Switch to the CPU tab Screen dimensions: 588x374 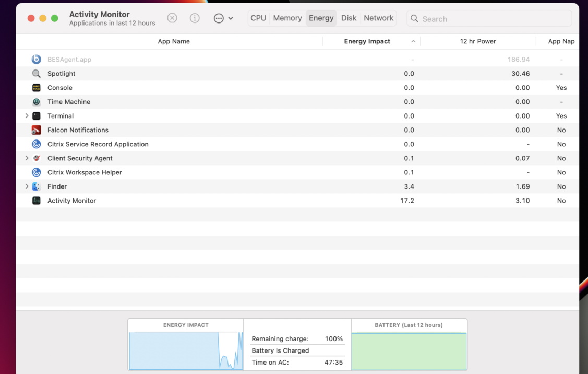click(258, 18)
